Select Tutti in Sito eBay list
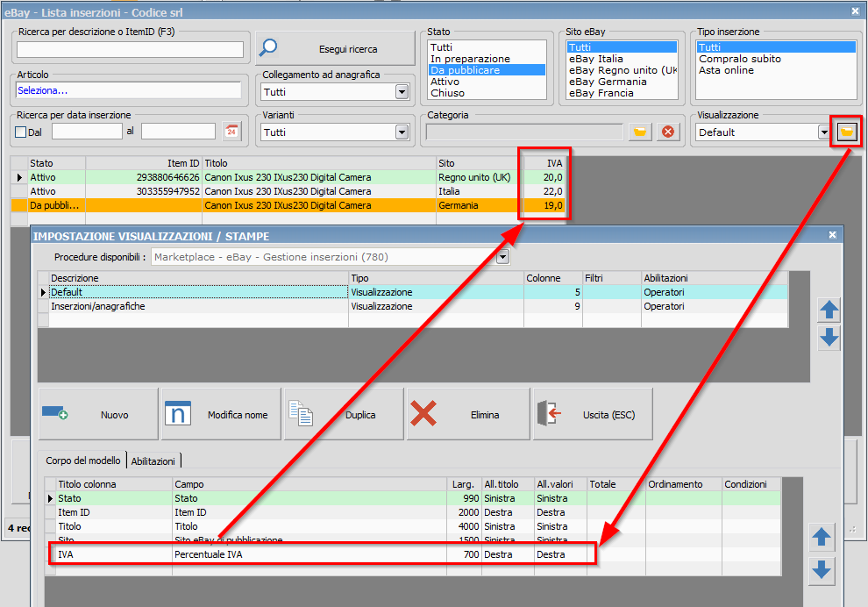This screenshot has height=607, width=868. click(x=622, y=47)
